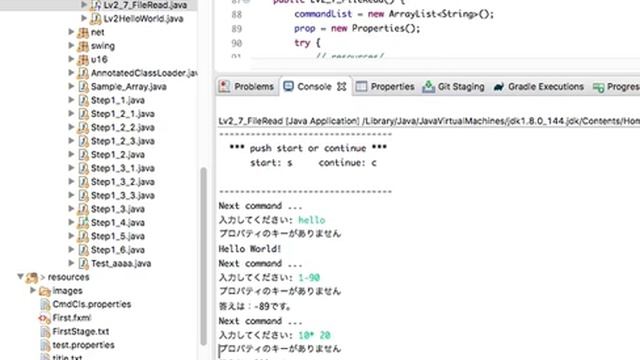
Task: Expand the swing package arrow
Action: tap(71, 45)
